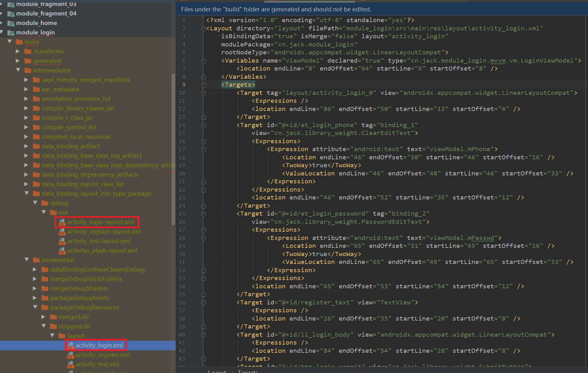Click the activity_login.xml file icon
Screen dimensions: 588x373
point(70,345)
